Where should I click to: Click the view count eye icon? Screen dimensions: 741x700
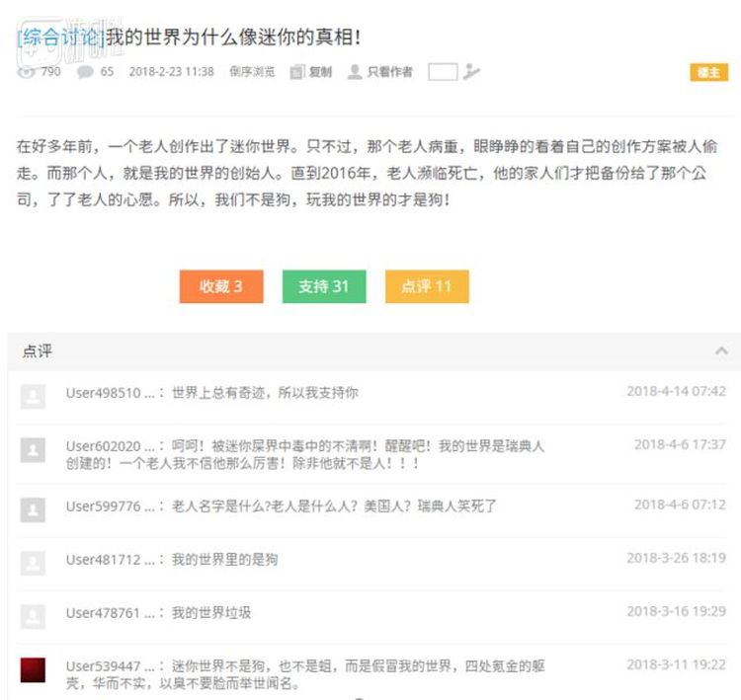(x=27, y=72)
